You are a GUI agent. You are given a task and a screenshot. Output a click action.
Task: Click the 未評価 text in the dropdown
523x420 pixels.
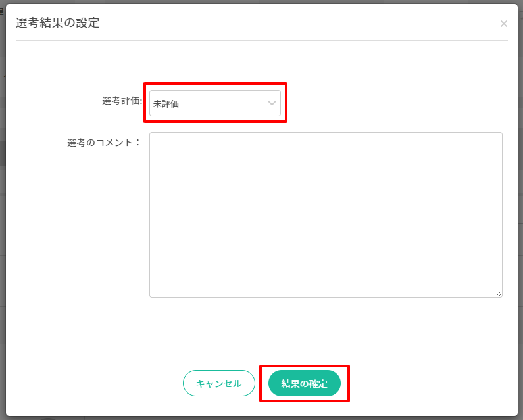click(x=166, y=104)
